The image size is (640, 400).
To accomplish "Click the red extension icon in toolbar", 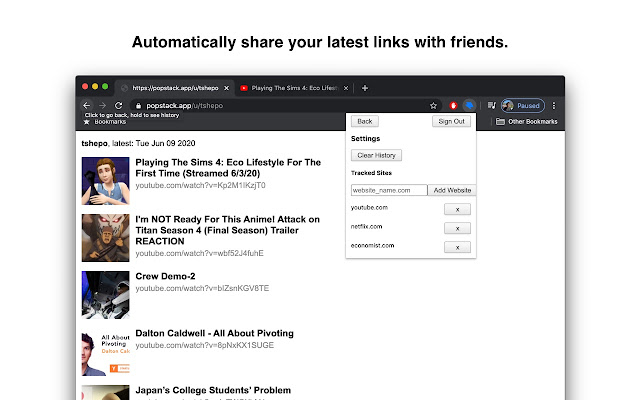I will click(x=453, y=105).
